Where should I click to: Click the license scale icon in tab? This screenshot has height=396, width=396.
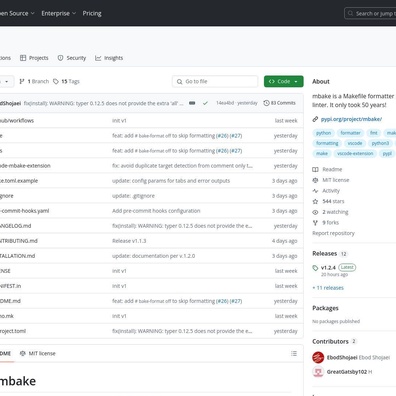pyautogui.click(x=23, y=353)
